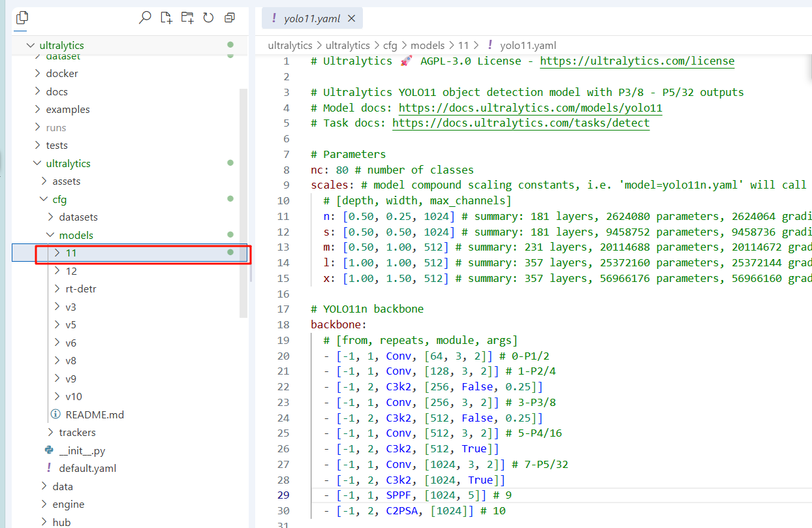
Task: Expand the rt-detr folder
Action: [80, 288]
